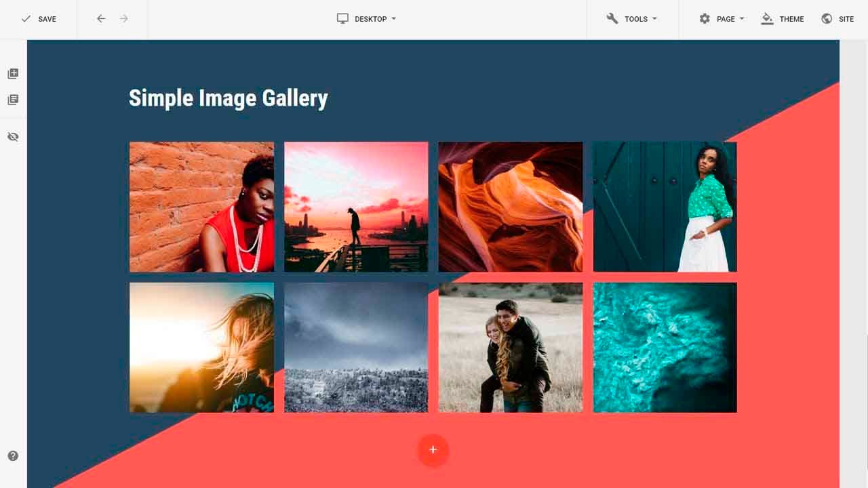The height and width of the screenshot is (488, 868).
Task: Select the couple piggyback photo thumbnail
Action: 511,348
